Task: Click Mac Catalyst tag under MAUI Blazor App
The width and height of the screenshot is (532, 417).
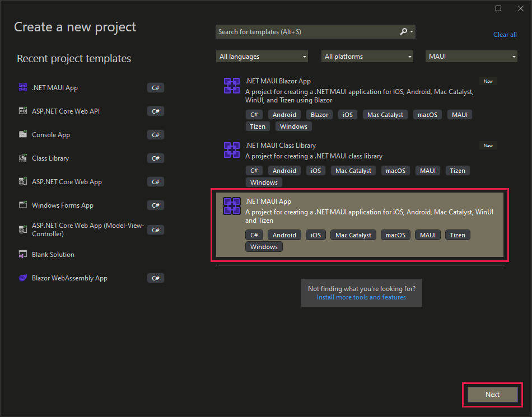Action: tap(385, 115)
